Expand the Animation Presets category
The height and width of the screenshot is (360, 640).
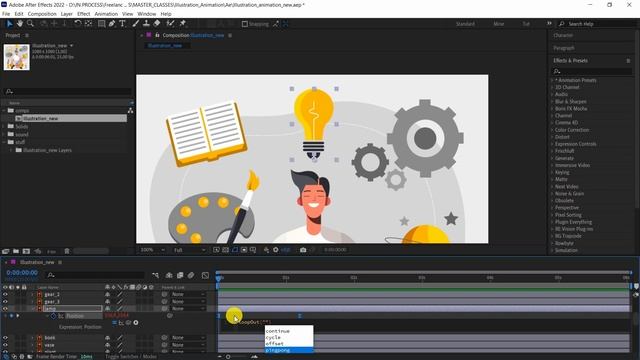552,80
